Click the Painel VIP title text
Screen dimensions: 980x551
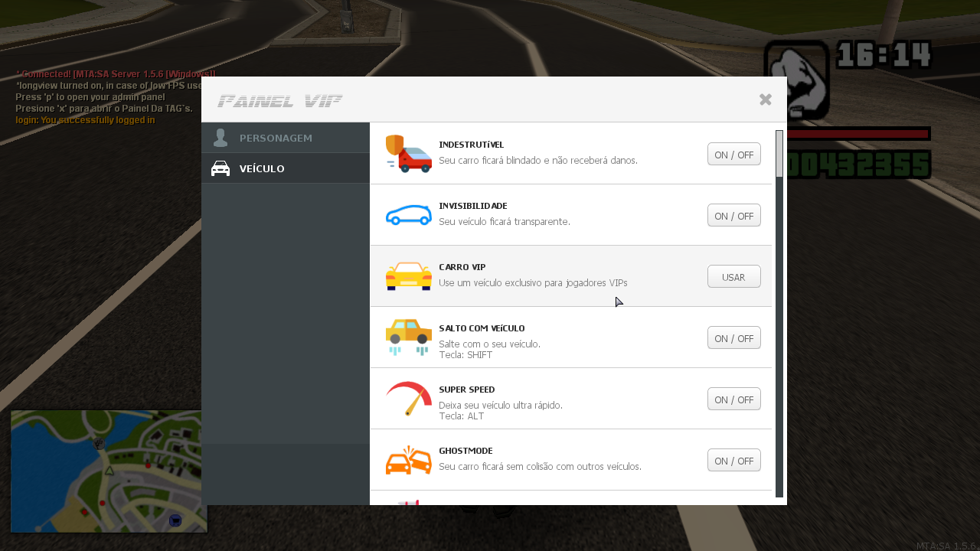click(279, 100)
